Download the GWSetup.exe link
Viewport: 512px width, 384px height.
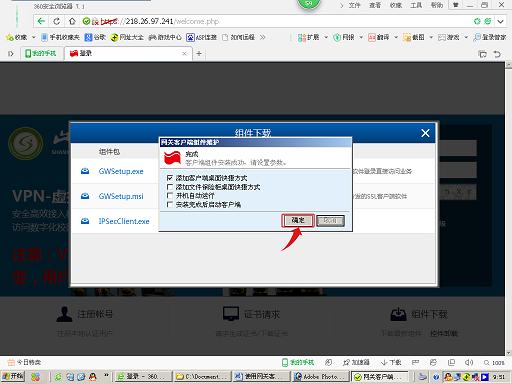click(121, 171)
